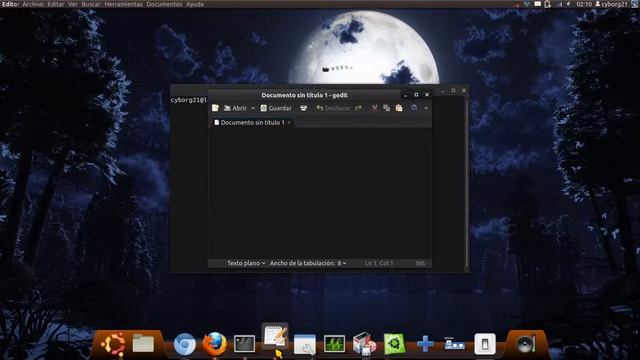Open the Editar menu
640x360 pixels.
pos(56,4)
